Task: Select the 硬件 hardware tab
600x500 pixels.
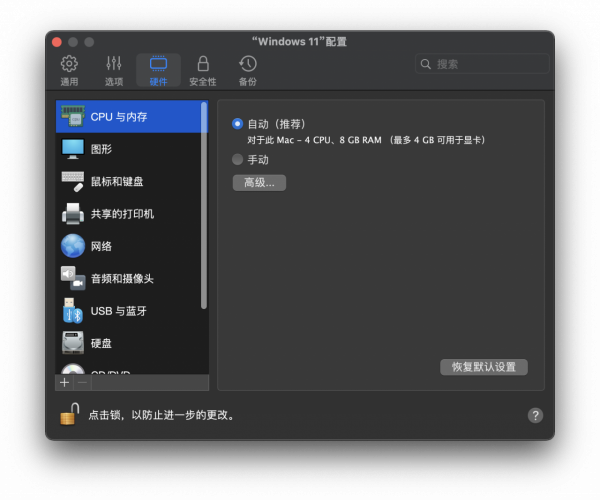Action: pos(158,70)
